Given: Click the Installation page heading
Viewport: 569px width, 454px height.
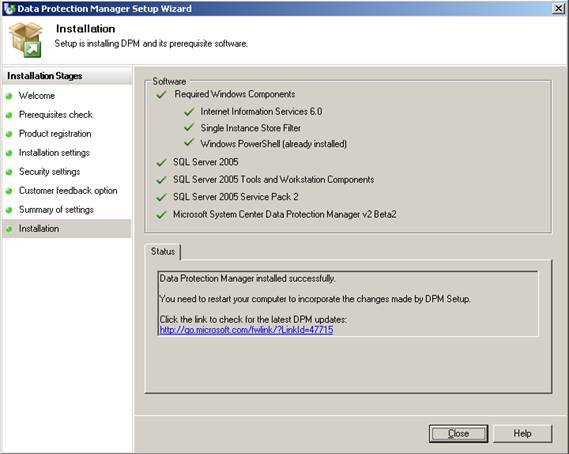Looking at the screenshot, I should click(x=85, y=29).
